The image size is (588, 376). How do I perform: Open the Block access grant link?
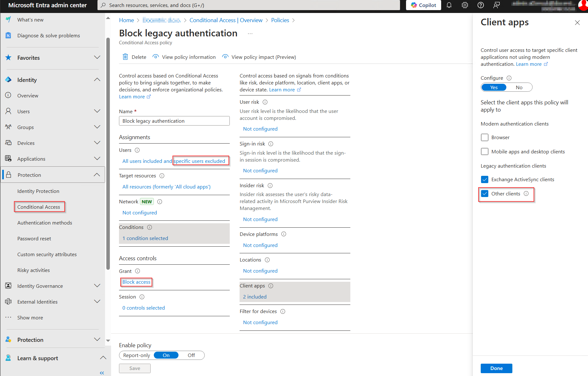(136, 282)
